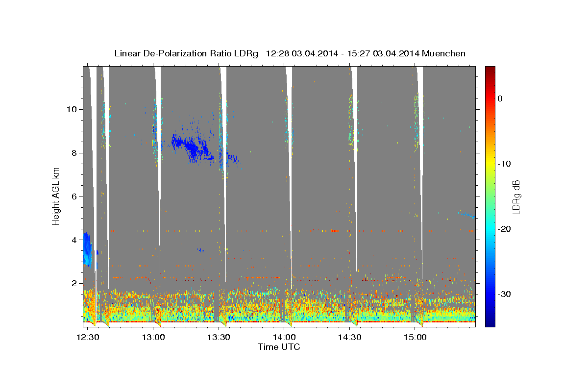Click the '14:30' time axis label
This screenshot has width=588, height=392.
pyautogui.click(x=350, y=337)
